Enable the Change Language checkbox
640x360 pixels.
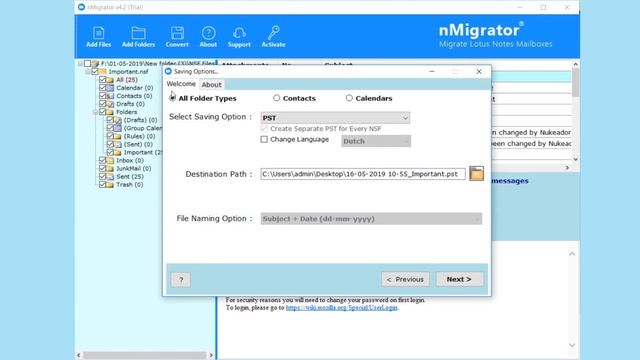264,140
